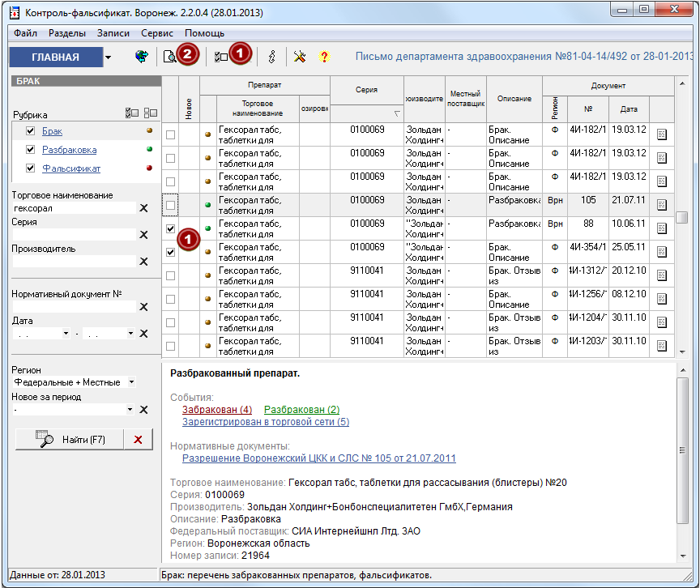Open the end date dropdown

[x=130, y=333]
